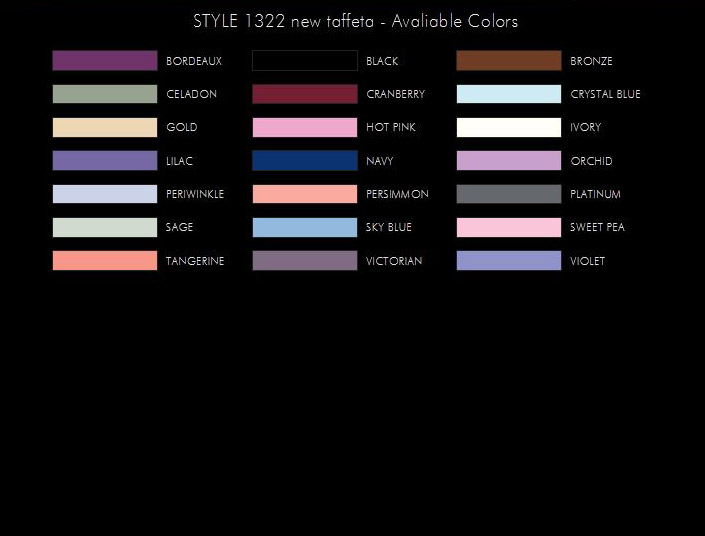Select the Navy color swatch
This screenshot has height=536, width=705.
click(x=305, y=161)
